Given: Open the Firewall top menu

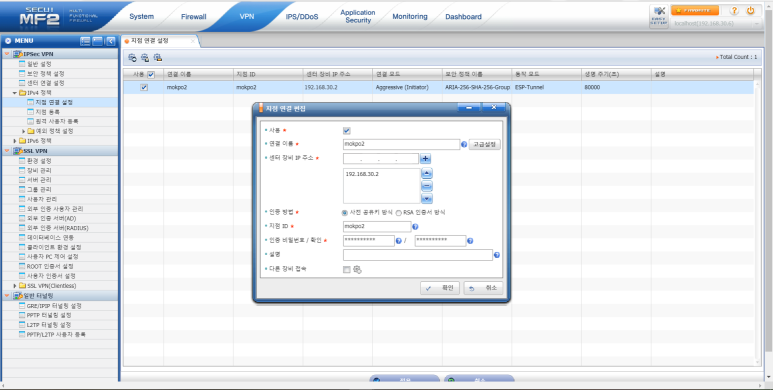Looking at the screenshot, I should 194,17.
